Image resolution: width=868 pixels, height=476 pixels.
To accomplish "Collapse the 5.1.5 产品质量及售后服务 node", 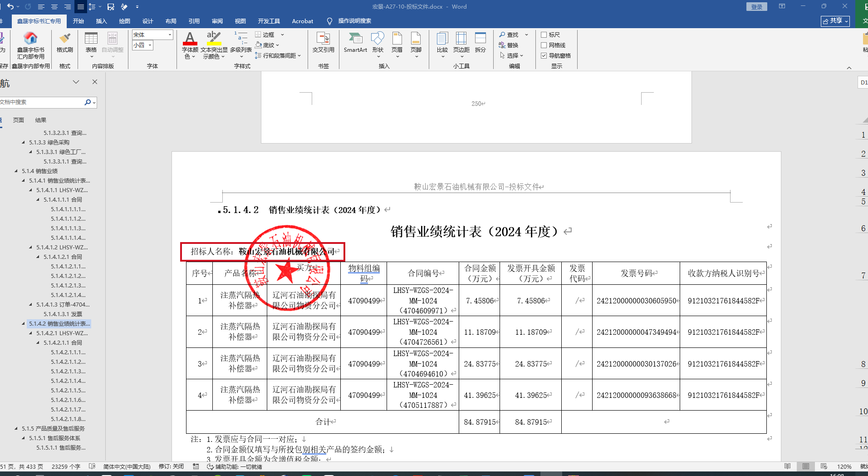I will [16, 429].
